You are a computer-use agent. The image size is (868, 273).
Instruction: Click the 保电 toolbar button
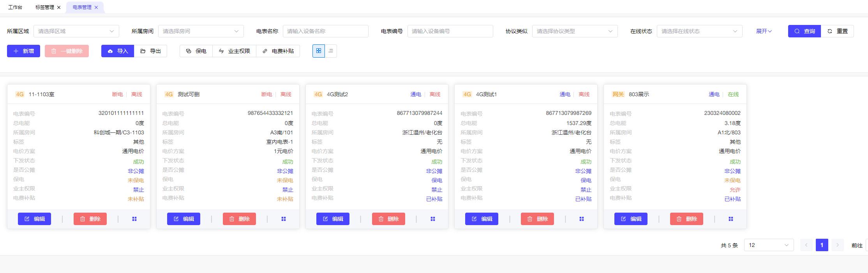196,51
